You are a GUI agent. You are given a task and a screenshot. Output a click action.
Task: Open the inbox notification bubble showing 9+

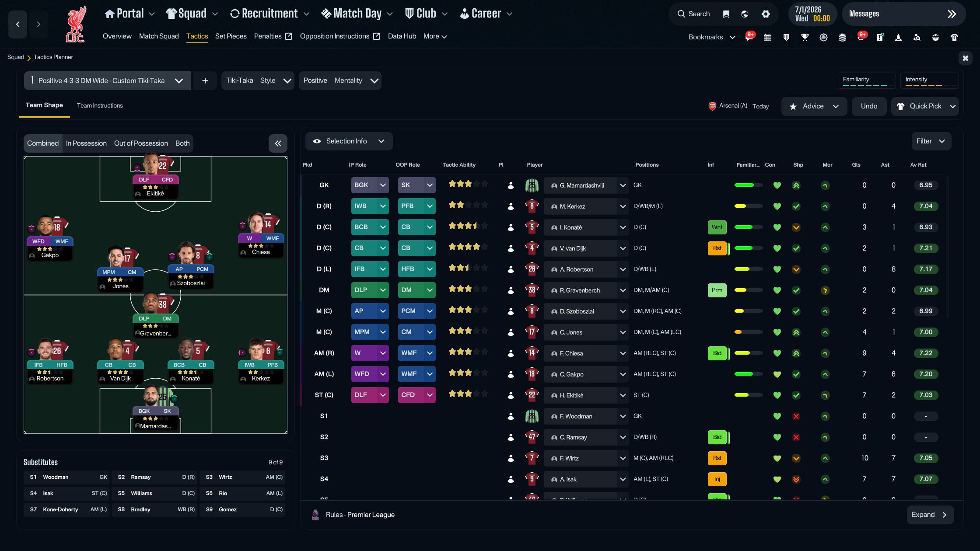pyautogui.click(x=750, y=36)
